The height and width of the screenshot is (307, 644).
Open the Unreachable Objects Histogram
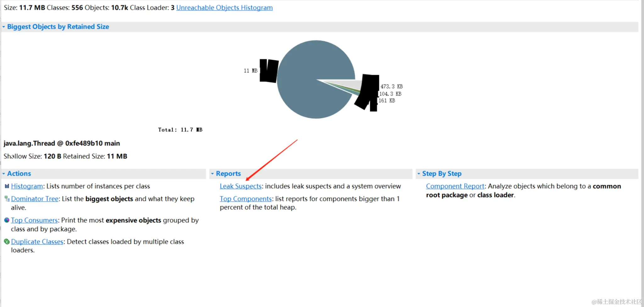(x=225, y=8)
